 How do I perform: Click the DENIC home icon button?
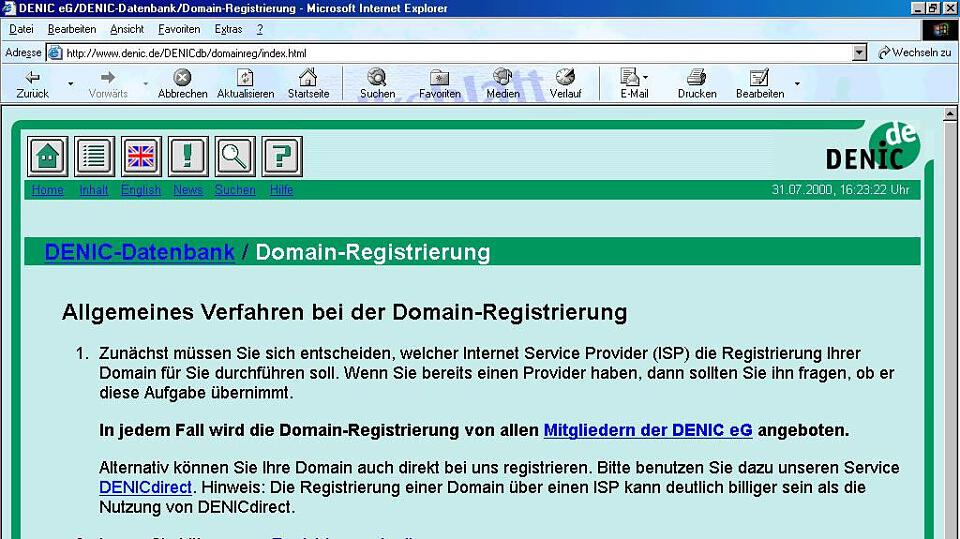click(47, 157)
